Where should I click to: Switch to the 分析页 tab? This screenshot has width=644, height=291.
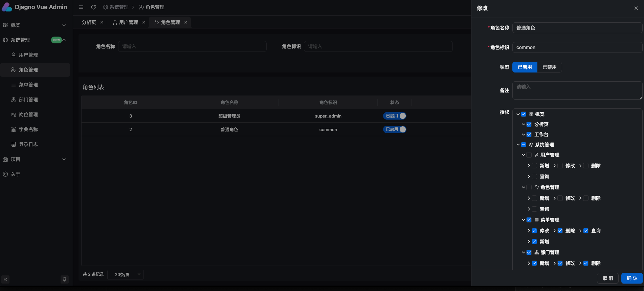(x=89, y=22)
